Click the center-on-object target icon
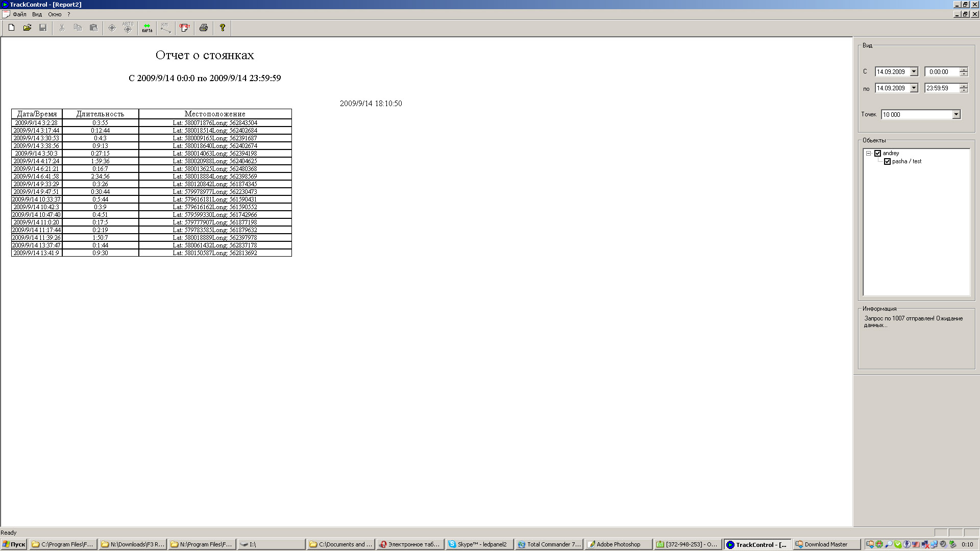The width and height of the screenshot is (980, 551). pos(112,28)
